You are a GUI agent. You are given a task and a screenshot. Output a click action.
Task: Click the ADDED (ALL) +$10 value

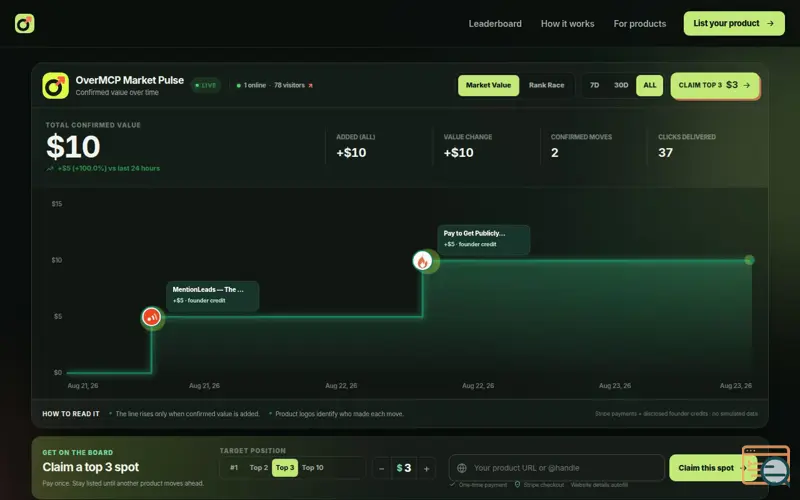tap(351, 153)
